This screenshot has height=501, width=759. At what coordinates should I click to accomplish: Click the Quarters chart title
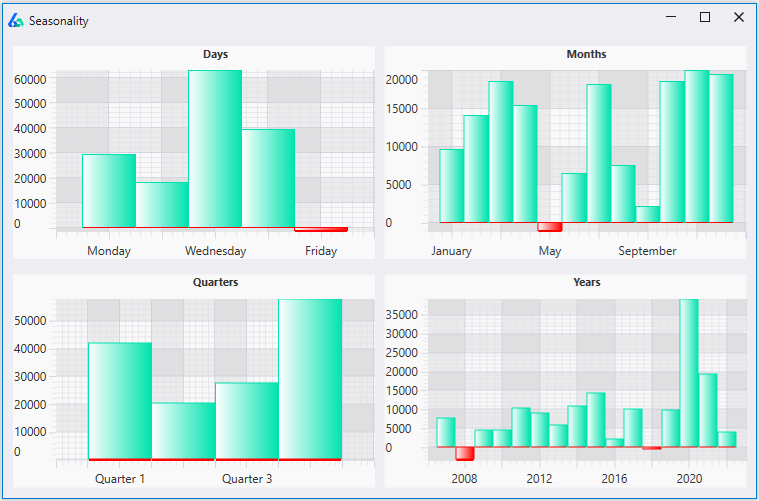pyautogui.click(x=215, y=283)
